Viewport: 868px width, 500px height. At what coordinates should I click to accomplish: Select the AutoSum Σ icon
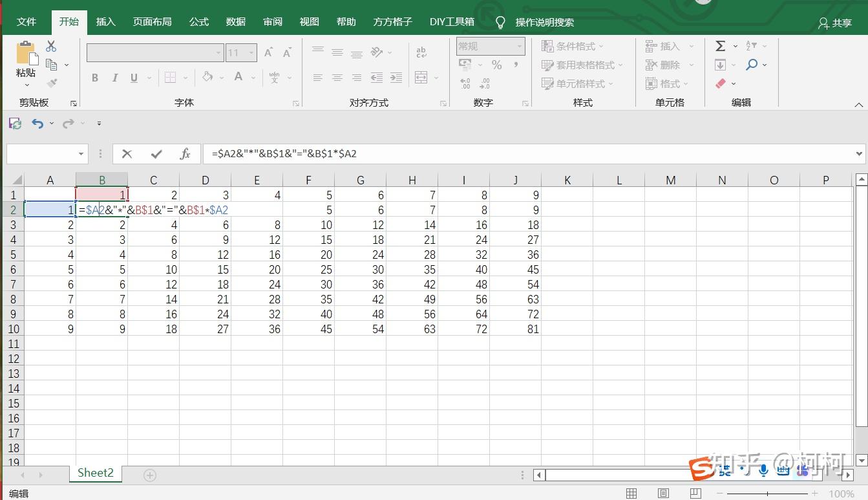click(719, 45)
